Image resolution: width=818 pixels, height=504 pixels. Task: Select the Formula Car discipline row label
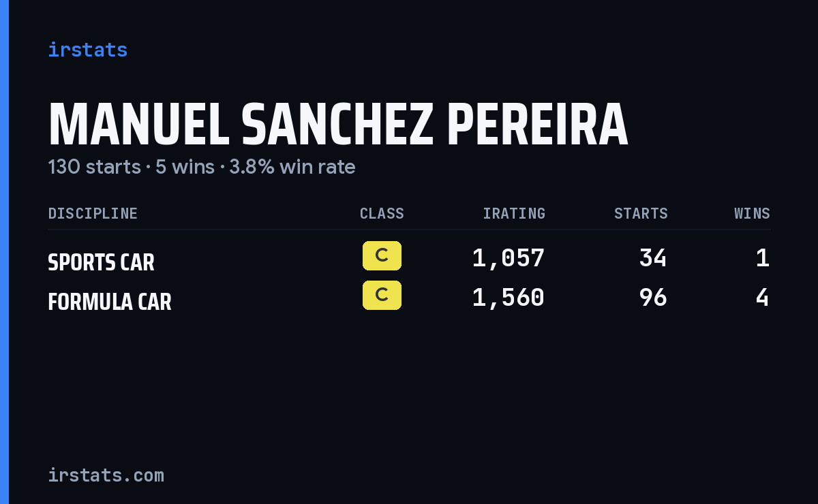point(110,302)
